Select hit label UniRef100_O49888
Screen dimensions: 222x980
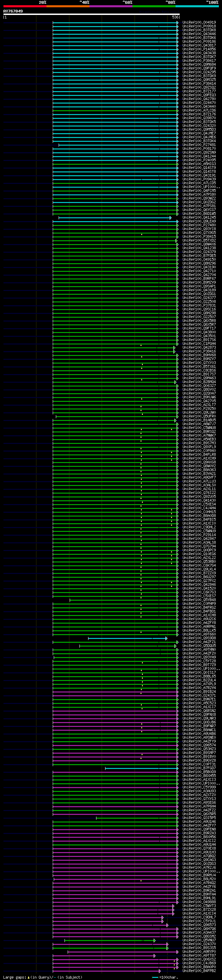click(199, 902)
